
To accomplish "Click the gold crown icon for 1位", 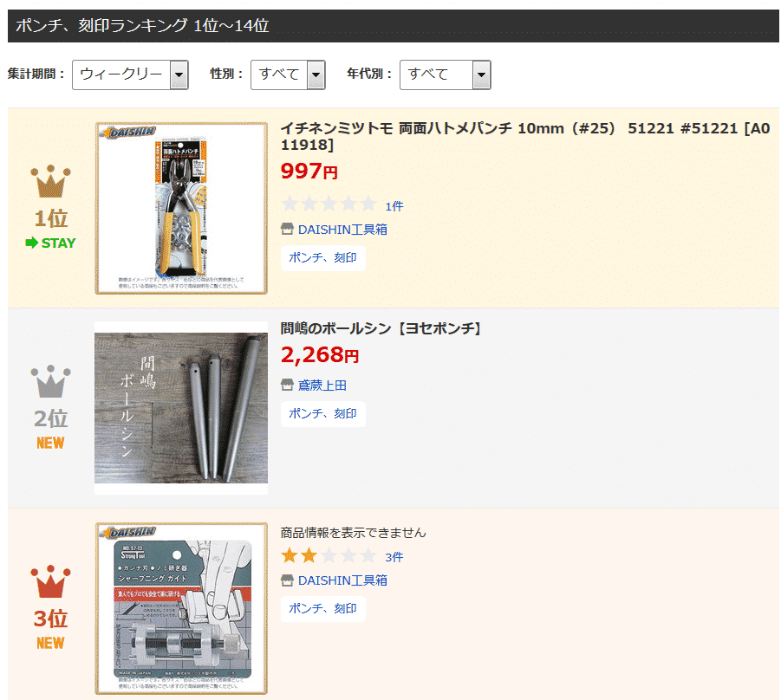I will pyautogui.click(x=50, y=181).
